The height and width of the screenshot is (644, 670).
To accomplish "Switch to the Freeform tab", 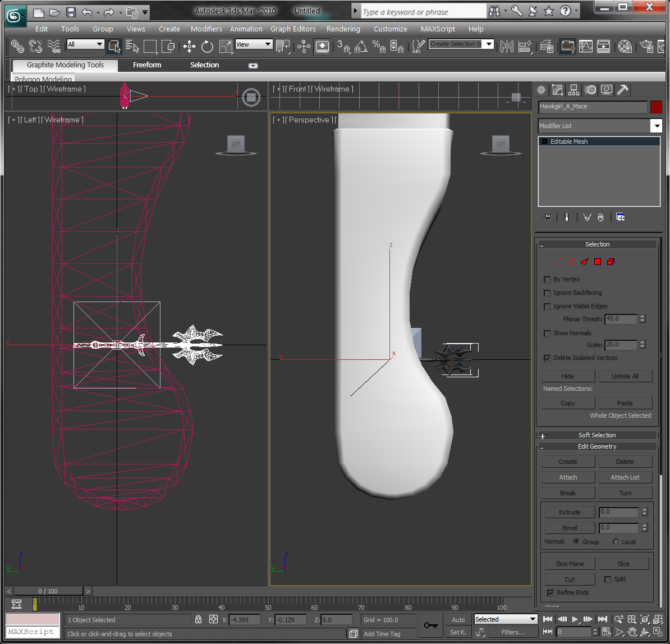I will 147,65.
